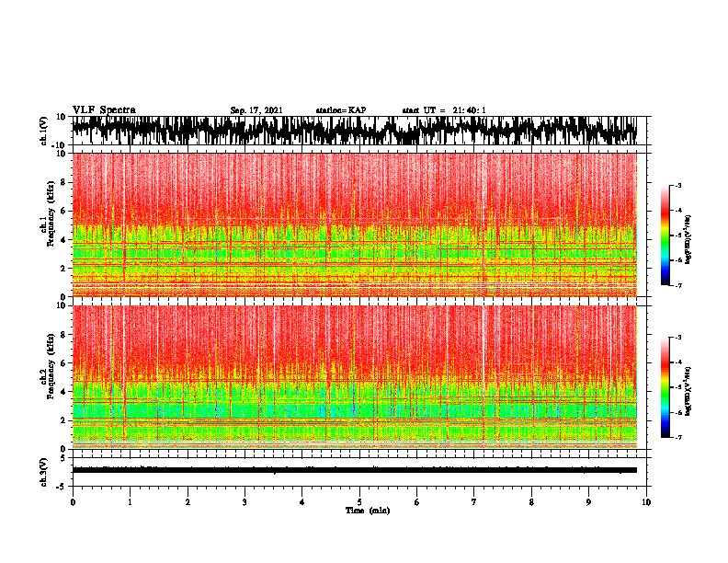Click time axis tick label "5"

coord(359,502)
